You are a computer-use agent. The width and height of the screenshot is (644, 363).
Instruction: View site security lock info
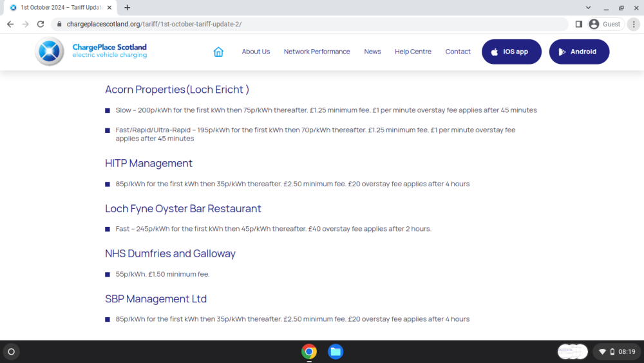[59, 25]
